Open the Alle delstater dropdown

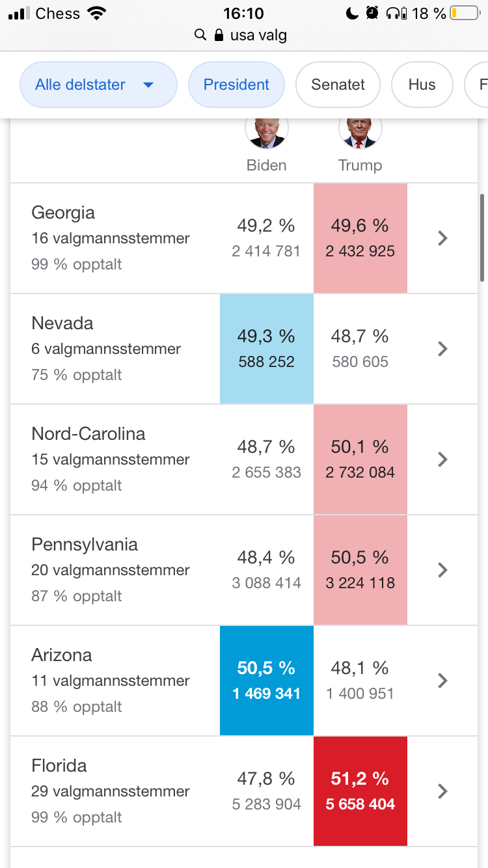click(x=98, y=85)
